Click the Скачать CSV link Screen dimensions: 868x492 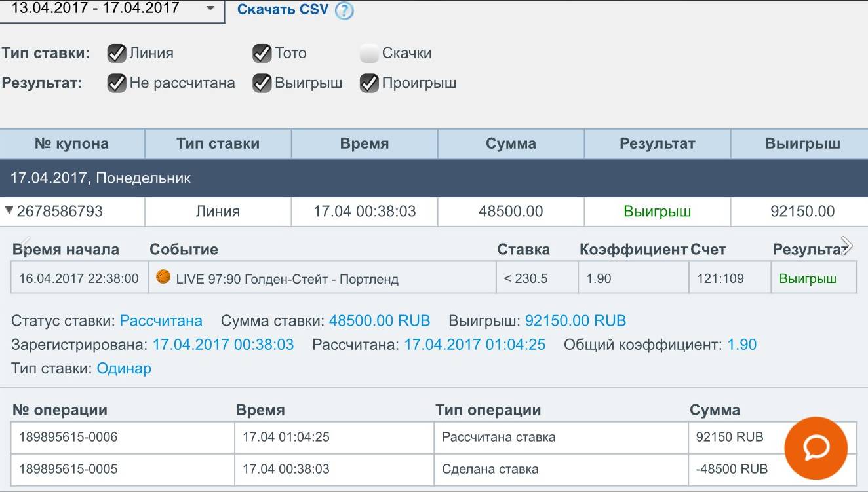(x=283, y=10)
